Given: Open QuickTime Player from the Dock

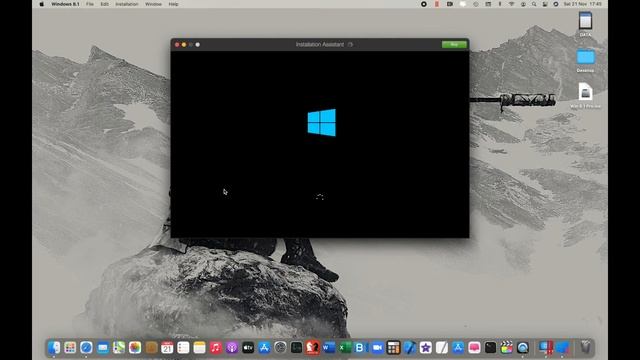Looking at the screenshot, I should point(523,347).
